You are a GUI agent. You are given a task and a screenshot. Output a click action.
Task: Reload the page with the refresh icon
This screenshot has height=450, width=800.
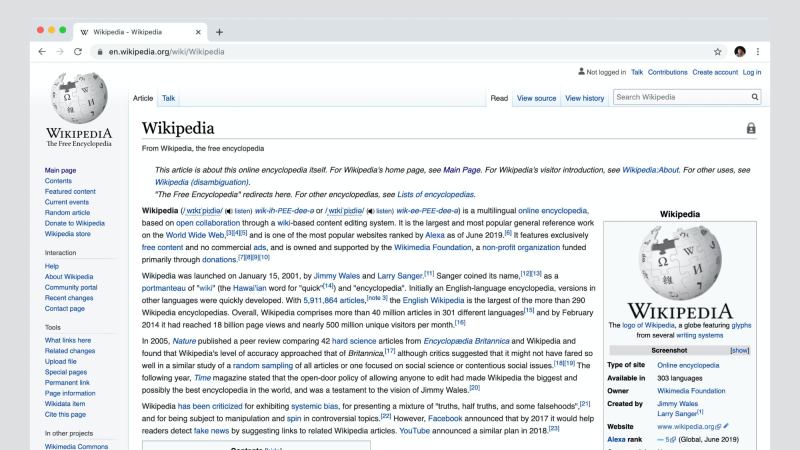click(77, 51)
